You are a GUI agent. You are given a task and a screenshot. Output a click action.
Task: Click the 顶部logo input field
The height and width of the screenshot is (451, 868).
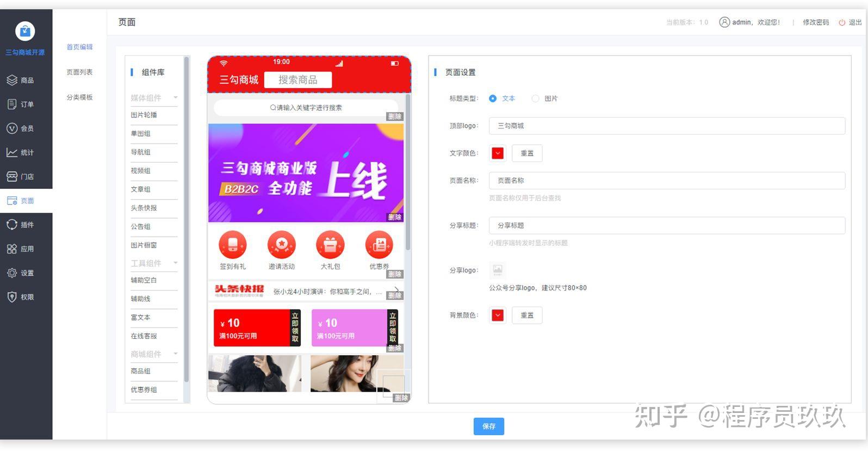(667, 126)
